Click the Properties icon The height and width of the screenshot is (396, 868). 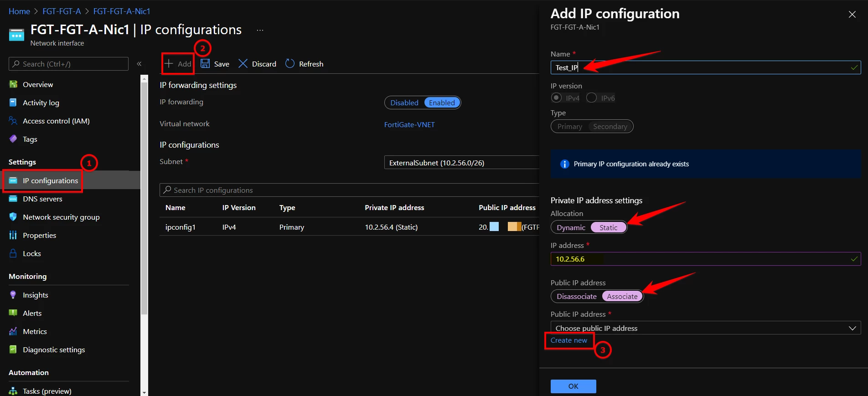pyautogui.click(x=13, y=235)
